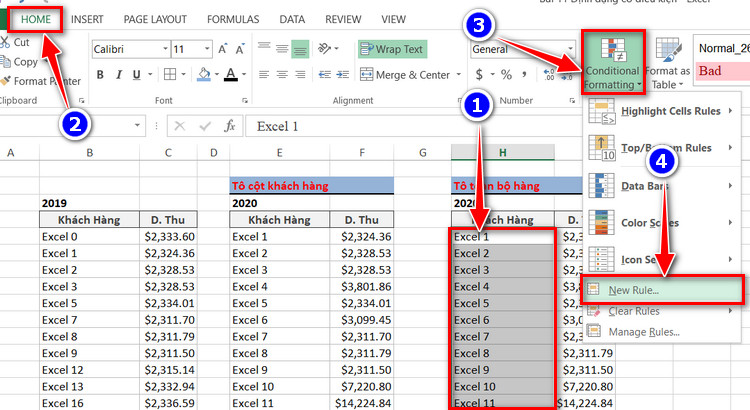Click the Copy command

point(19,62)
